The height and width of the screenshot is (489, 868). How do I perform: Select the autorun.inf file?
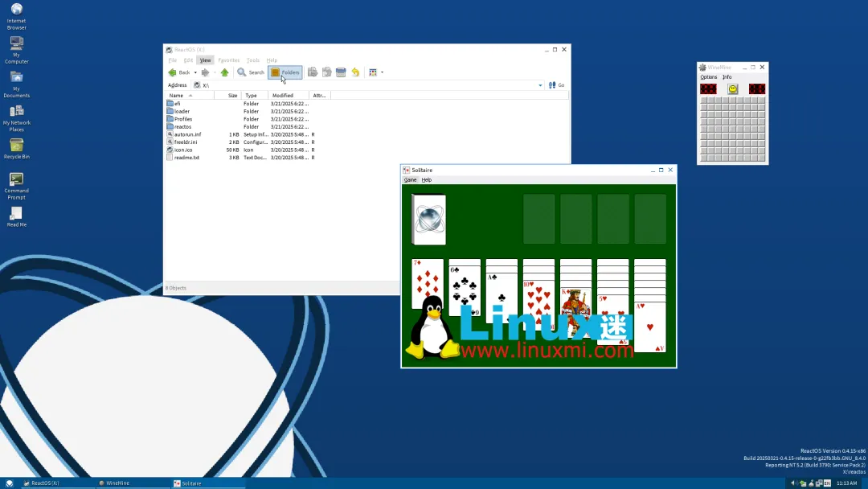184,134
